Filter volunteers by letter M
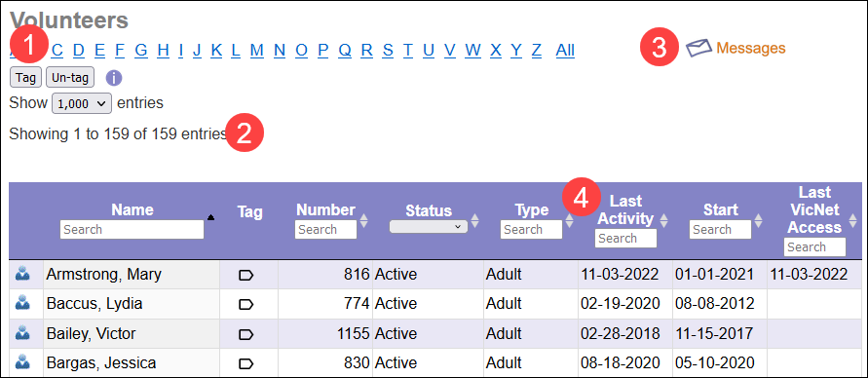Viewport: 868px width, 378px height. tap(257, 51)
